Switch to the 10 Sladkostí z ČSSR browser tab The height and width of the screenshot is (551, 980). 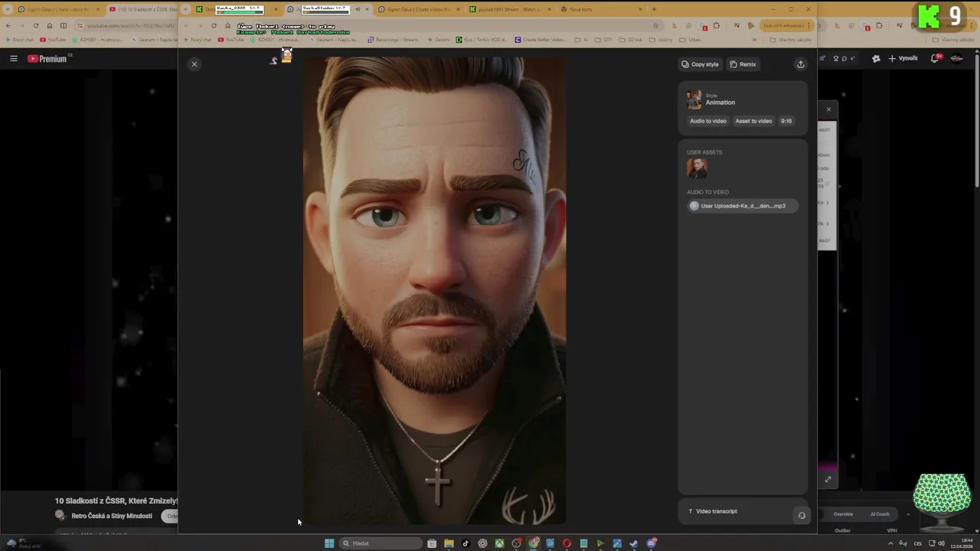coord(142,9)
